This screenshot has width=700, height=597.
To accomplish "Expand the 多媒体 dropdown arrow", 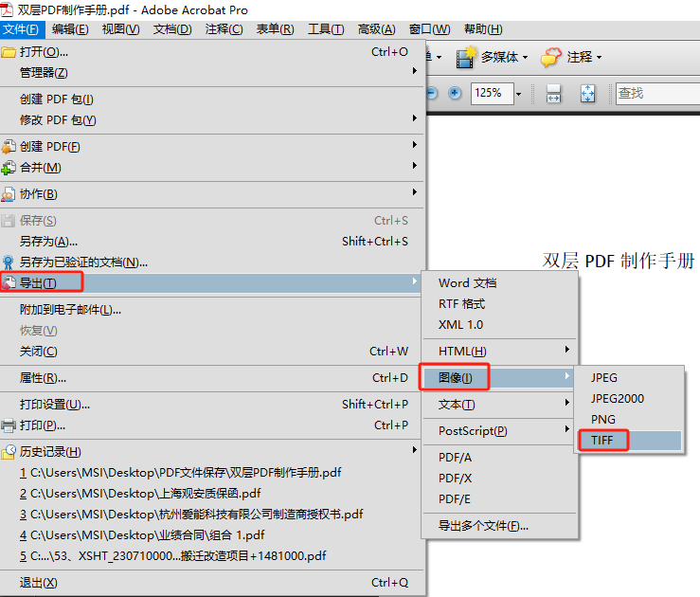I will pos(525,57).
